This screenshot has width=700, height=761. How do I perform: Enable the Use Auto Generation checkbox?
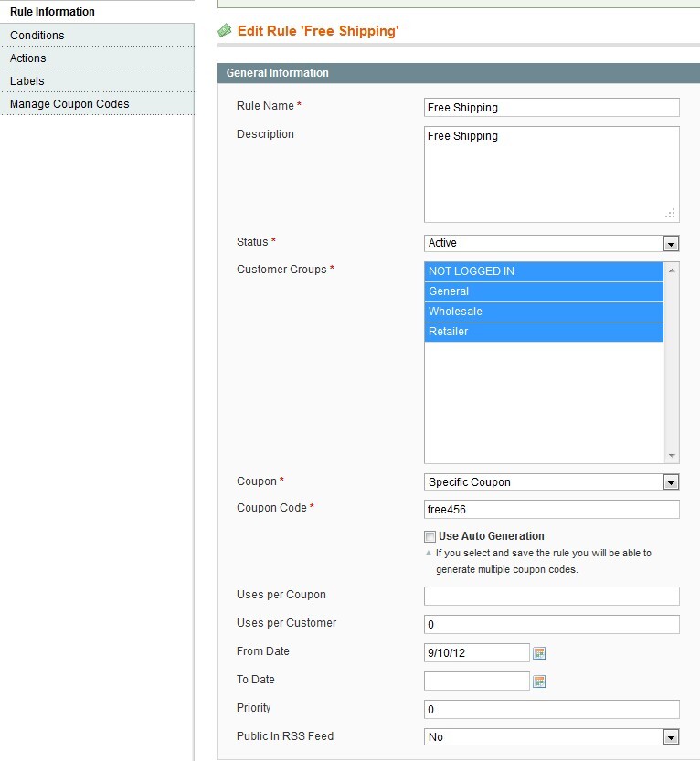[x=430, y=537]
